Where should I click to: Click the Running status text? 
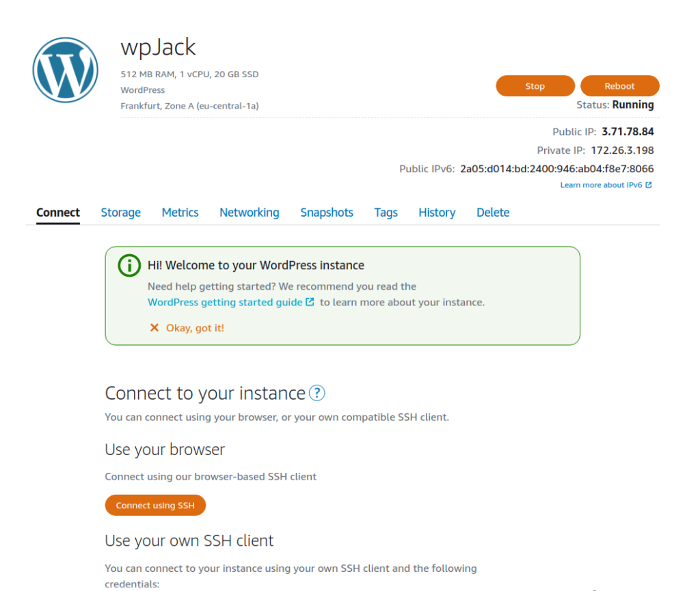[x=633, y=105]
